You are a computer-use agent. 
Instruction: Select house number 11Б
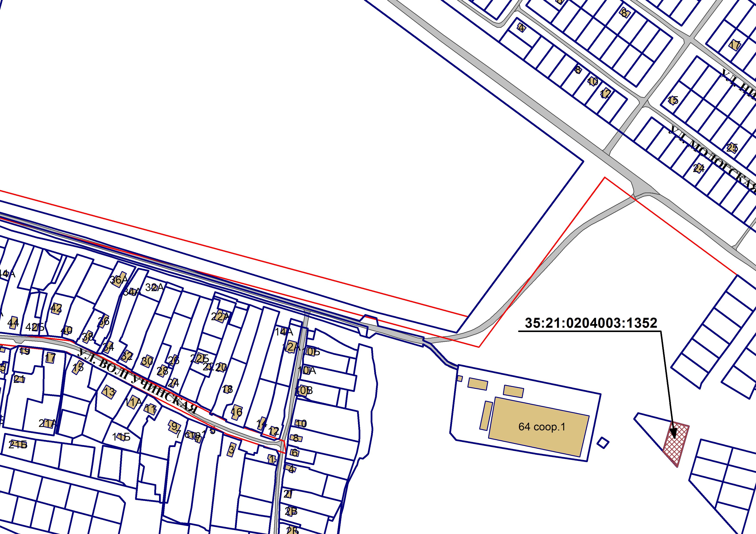(122, 437)
